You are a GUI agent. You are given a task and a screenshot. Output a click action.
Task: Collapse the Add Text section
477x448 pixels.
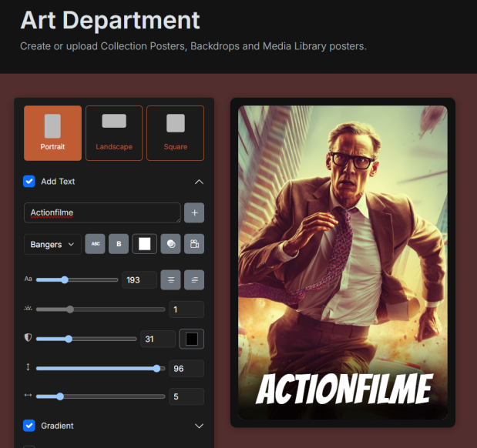[x=199, y=182]
